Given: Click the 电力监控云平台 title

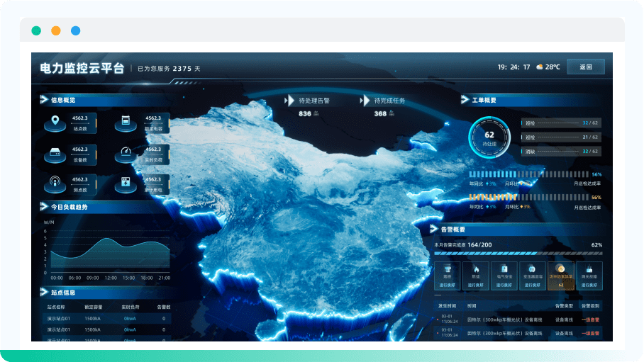Looking at the screenshot, I should tap(82, 68).
